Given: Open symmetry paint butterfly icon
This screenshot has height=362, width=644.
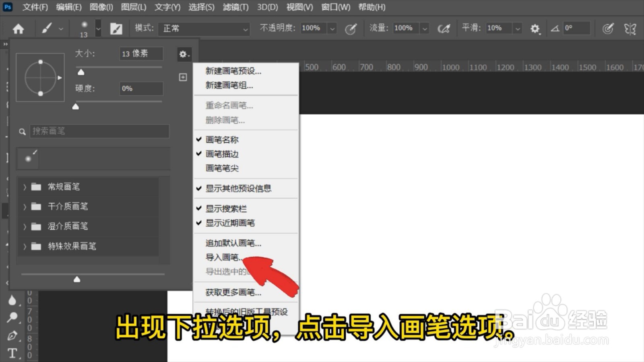Looking at the screenshot, I should (630, 29).
